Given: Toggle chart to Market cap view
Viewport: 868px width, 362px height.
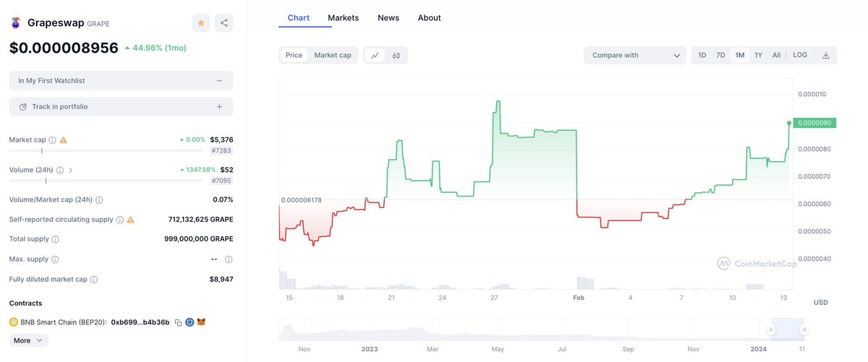Looking at the screenshot, I should (x=333, y=55).
